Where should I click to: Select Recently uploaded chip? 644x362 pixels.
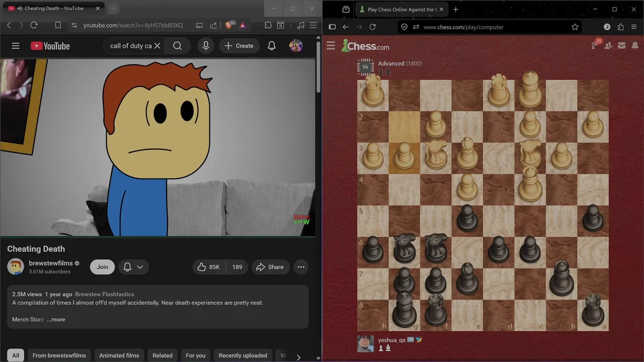click(243, 355)
